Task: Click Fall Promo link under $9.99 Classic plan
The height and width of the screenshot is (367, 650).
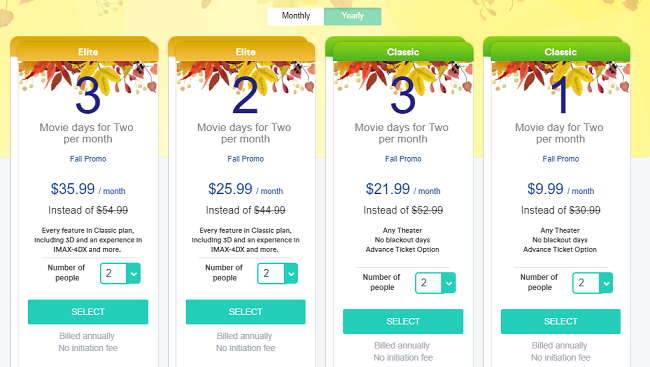Action: coord(560,159)
